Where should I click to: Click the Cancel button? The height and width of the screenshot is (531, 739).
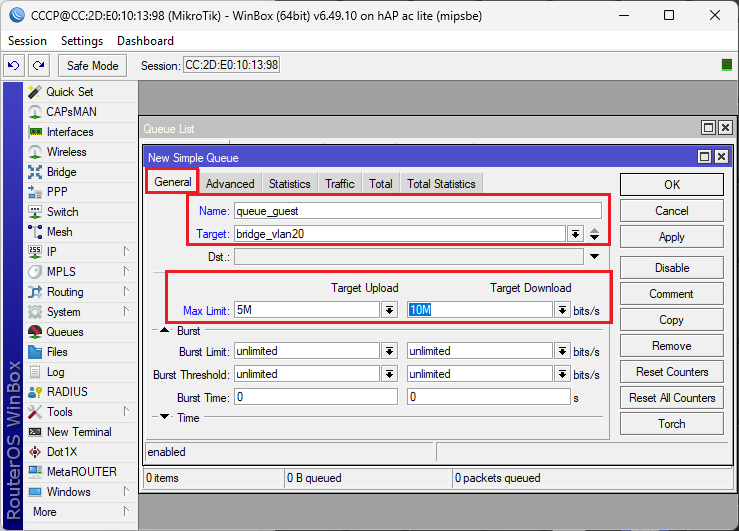coord(672,211)
